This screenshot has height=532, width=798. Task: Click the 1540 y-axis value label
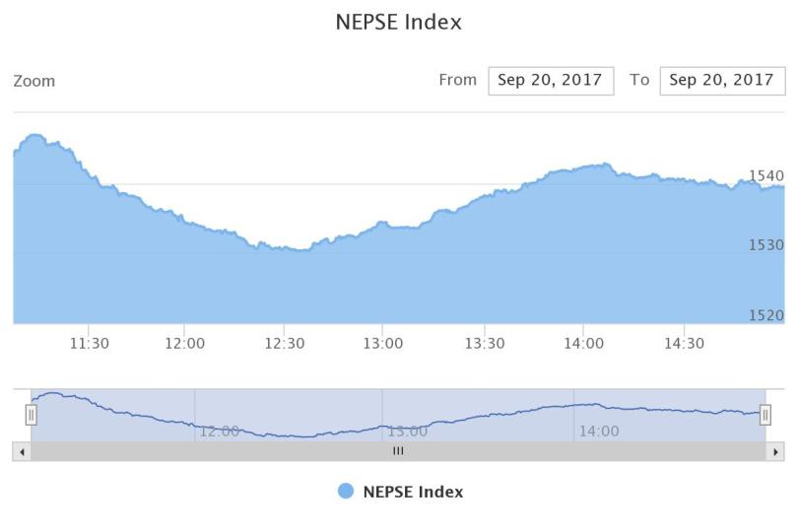click(x=766, y=175)
